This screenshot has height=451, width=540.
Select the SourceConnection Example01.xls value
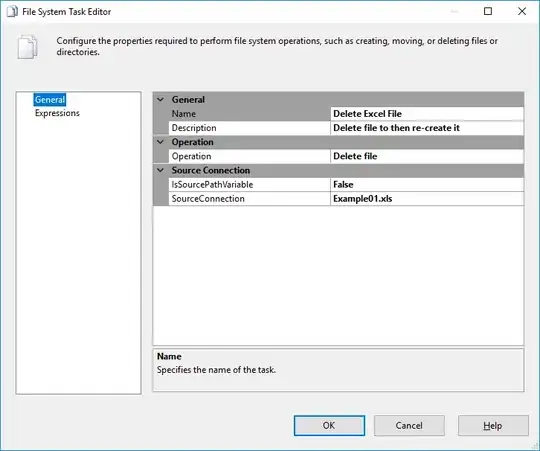pos(427,199)
